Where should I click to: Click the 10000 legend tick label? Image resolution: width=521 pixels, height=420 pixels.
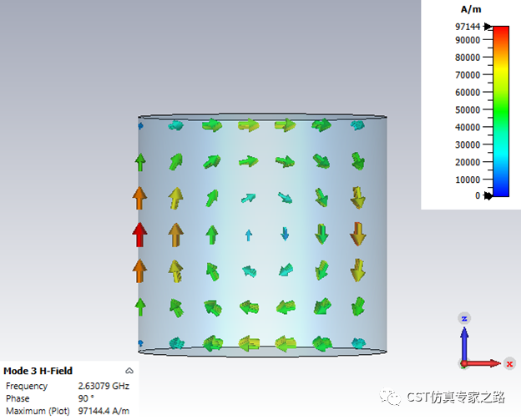[468, 180]
